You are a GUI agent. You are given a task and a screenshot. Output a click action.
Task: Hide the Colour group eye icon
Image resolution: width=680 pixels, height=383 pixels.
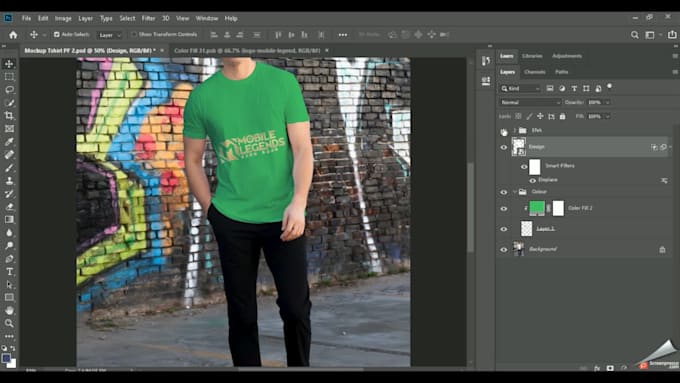pyautogui.click(x=503, y=192)
